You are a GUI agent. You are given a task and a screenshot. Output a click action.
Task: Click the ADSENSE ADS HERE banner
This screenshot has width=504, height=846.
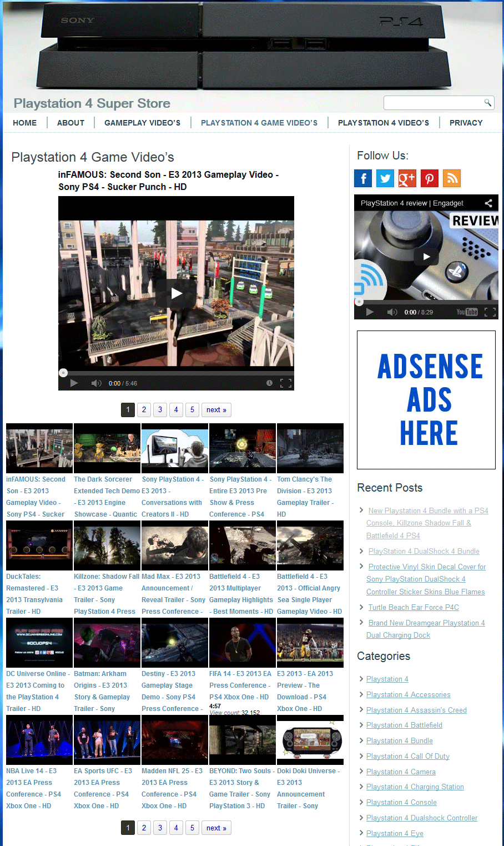[x=426, y=400]
